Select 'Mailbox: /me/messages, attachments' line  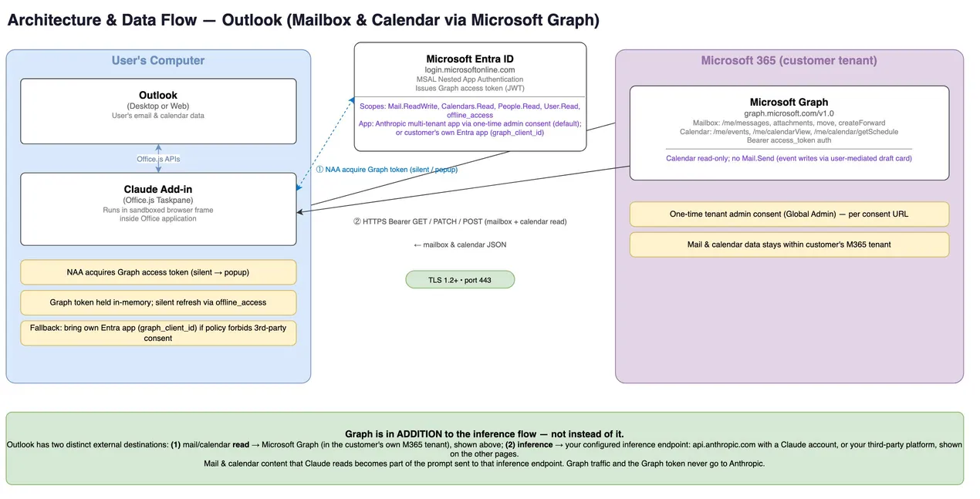[x=789, y=123]
